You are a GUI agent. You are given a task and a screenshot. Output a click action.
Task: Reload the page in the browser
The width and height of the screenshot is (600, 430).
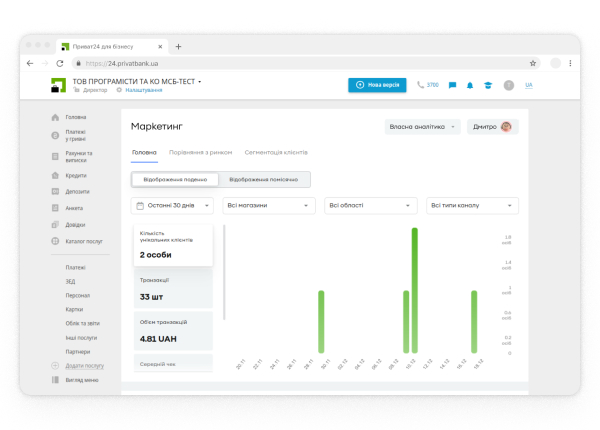click(60, 63)
